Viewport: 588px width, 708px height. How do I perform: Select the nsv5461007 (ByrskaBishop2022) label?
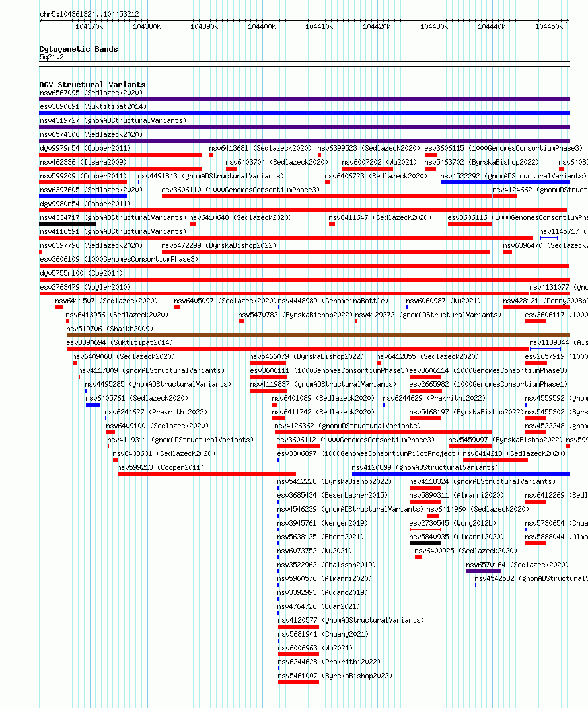(335, 676)
